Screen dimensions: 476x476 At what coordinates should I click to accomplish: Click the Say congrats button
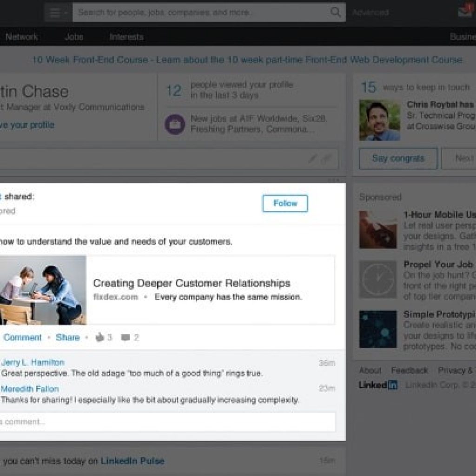[x=398, y=158]
